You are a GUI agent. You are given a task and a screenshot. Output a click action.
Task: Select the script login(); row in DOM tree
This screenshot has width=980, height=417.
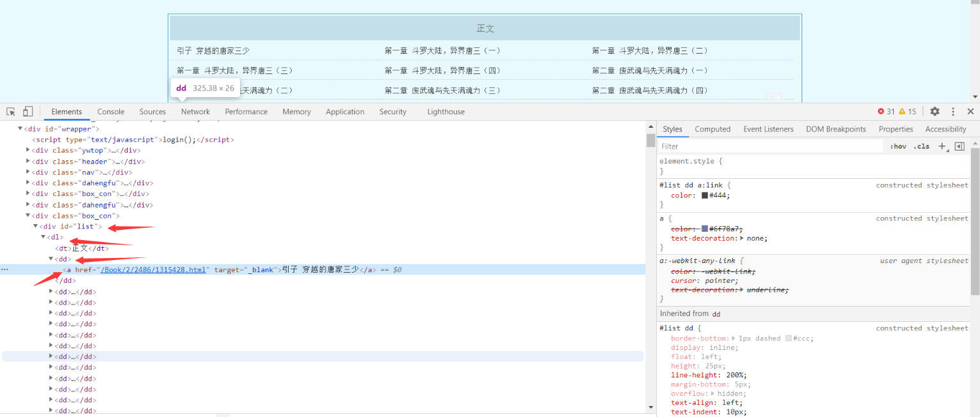pos(133,140)
